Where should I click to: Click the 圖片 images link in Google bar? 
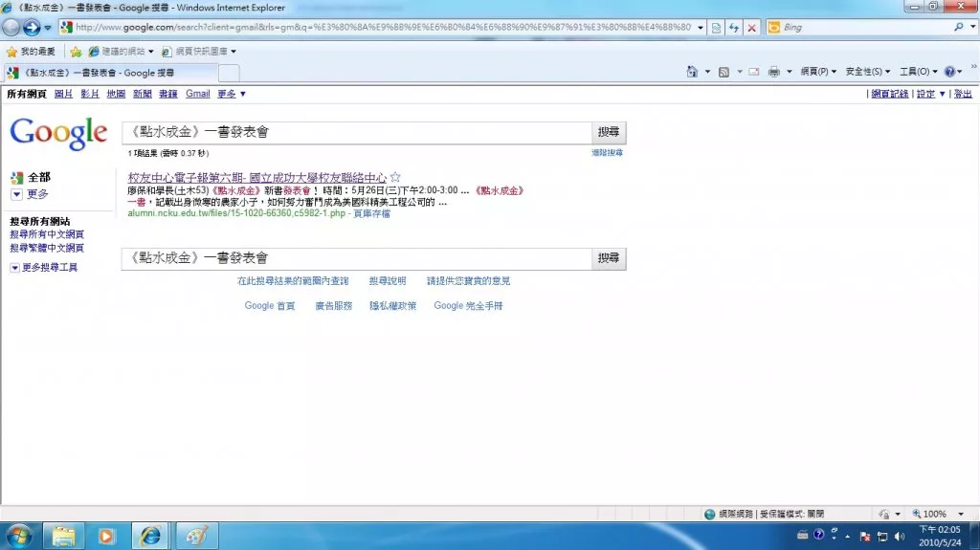pyautogui.click(x=64, y=94)
